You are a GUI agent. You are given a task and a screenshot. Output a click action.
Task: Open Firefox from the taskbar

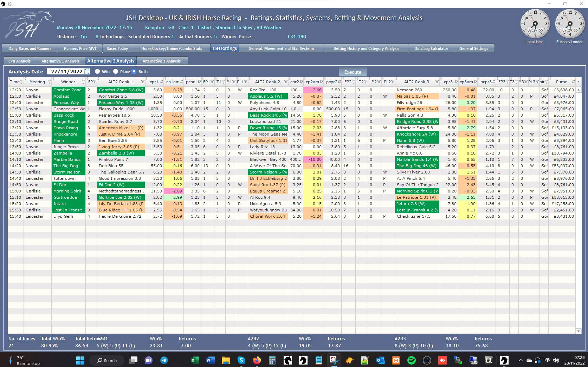click(x=257, y=360)
